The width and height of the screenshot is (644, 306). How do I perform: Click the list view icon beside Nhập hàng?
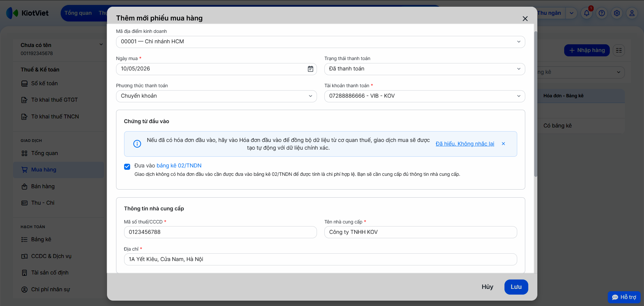point(619,50)
